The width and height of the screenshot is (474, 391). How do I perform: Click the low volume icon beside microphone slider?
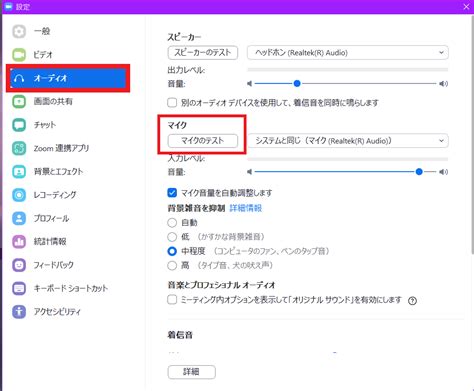tap(249, 172)
